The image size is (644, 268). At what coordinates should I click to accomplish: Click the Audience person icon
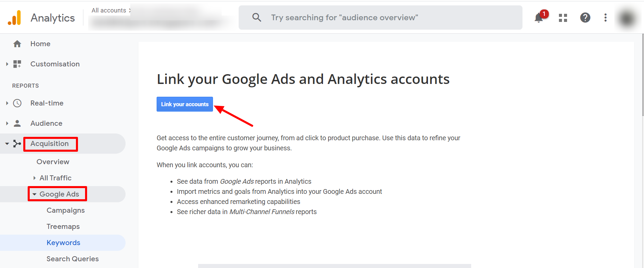pos(17,123)
